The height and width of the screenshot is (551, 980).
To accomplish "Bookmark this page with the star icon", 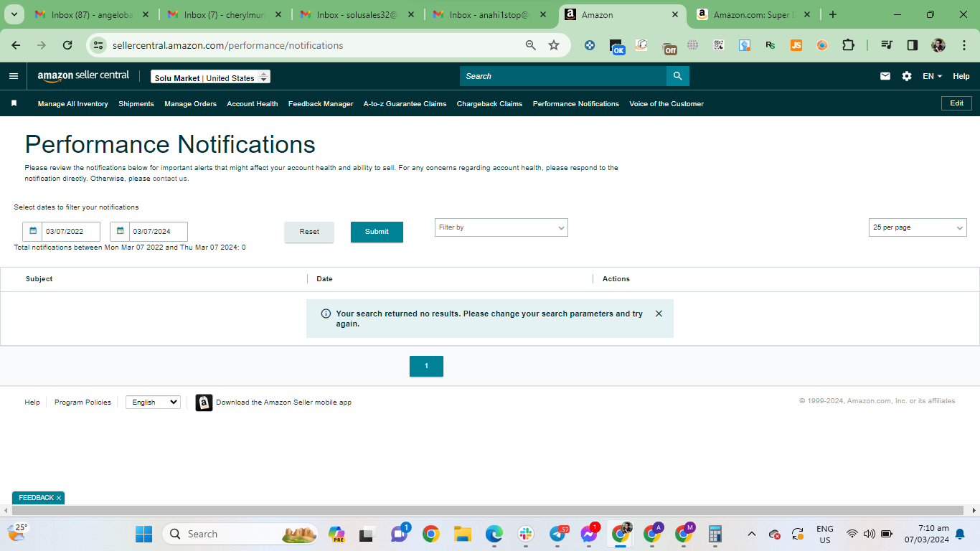I will (554, 45).
